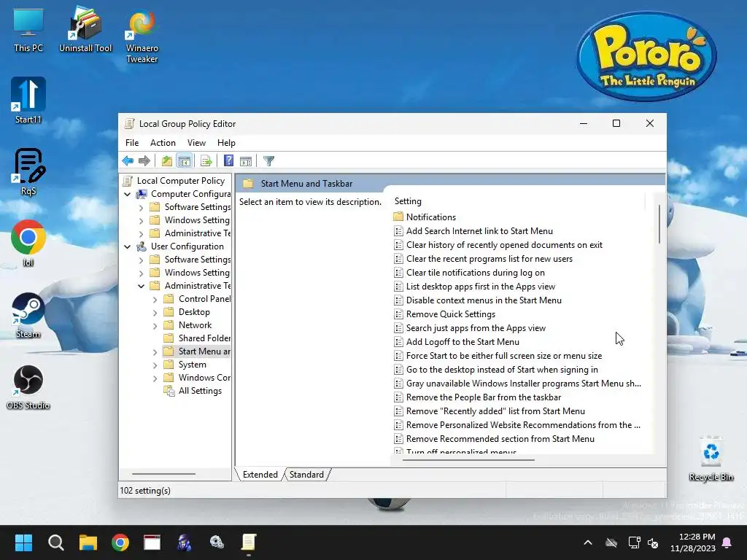The height and width of the screenshot is (560, 747).
Task: Toggle the Show/Hide Console Tree icon
Action: point(185,161)
